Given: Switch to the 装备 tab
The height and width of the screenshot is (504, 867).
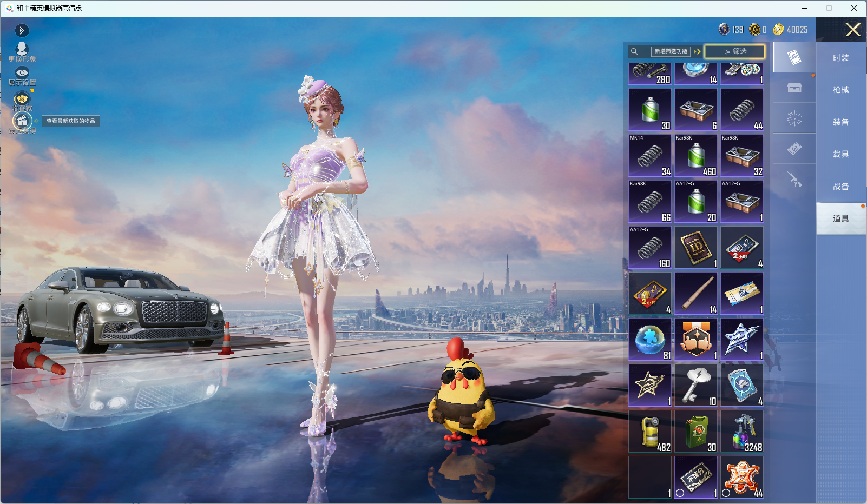Looking at the screenshot, I should [840, 122].
